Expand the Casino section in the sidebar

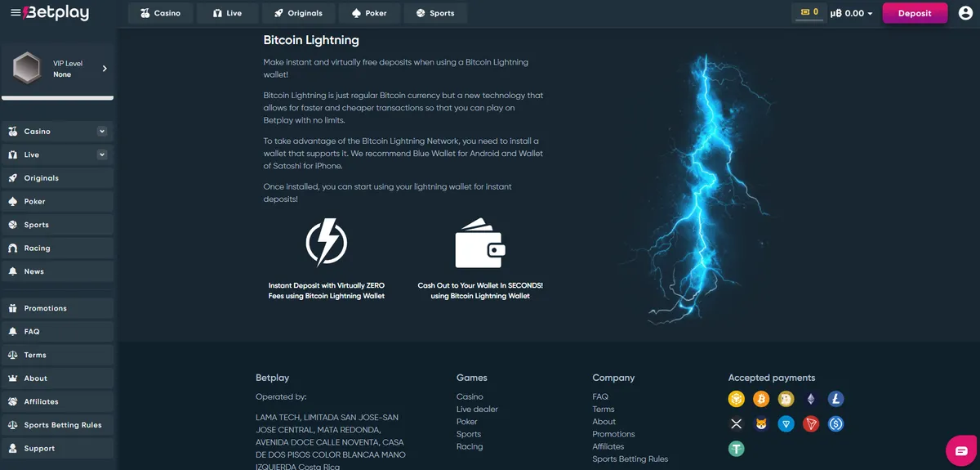(102, 131)
